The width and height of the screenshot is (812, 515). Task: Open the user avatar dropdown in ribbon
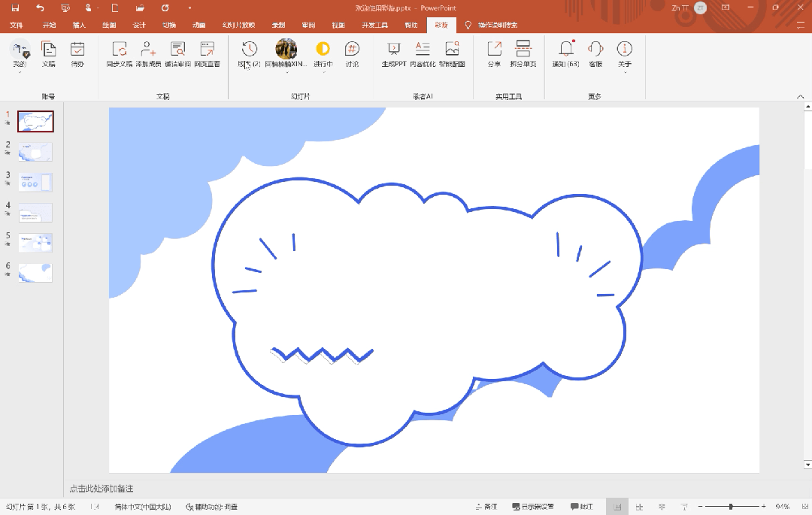(x=286, y=56)
